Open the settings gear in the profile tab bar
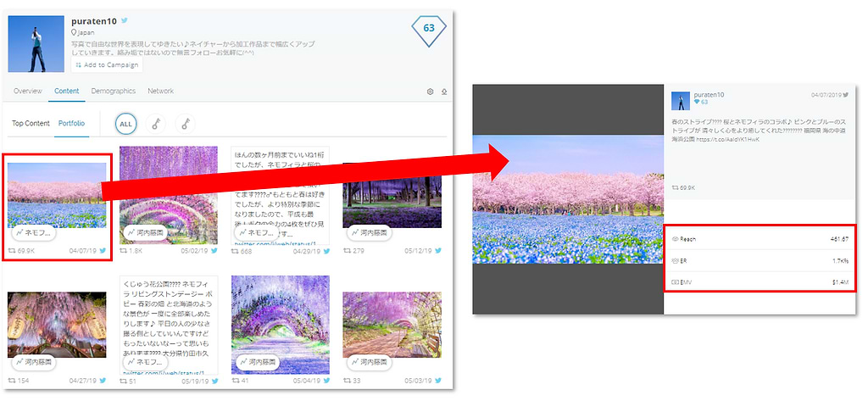868x401 pixels. click(x=430, y=92)
